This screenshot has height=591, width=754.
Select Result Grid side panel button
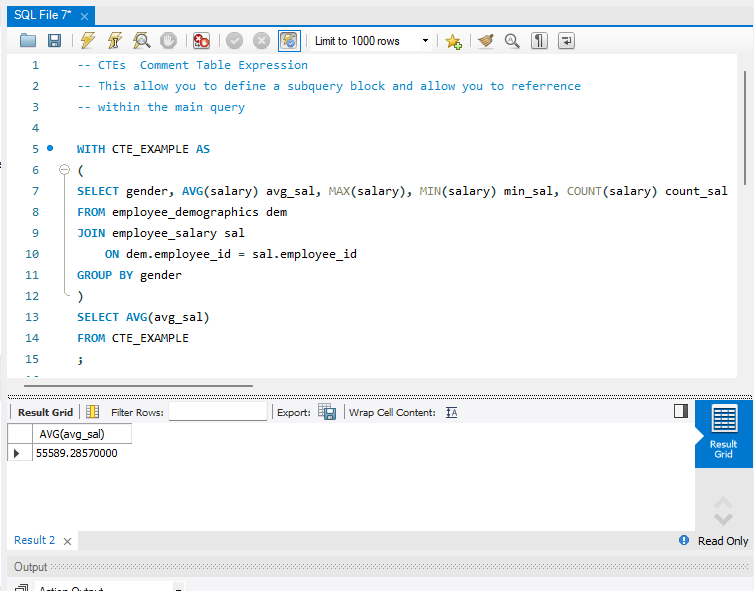[723, 432]
